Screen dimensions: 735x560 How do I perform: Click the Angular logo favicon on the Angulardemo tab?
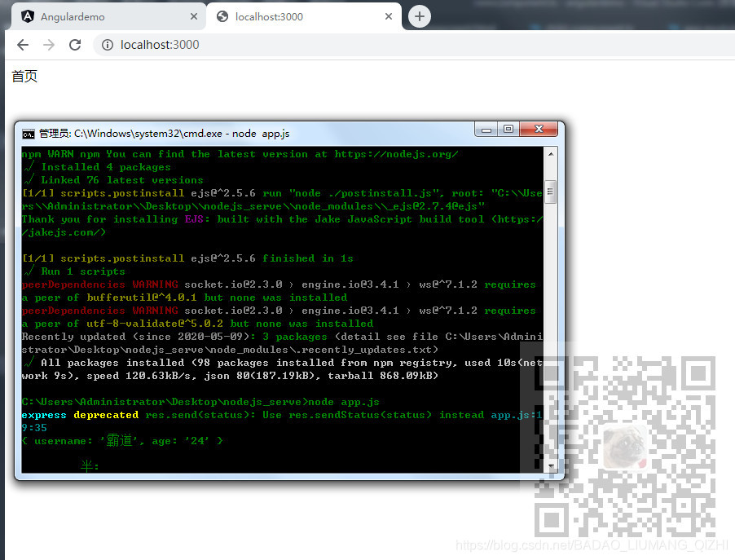coord(28,15)
